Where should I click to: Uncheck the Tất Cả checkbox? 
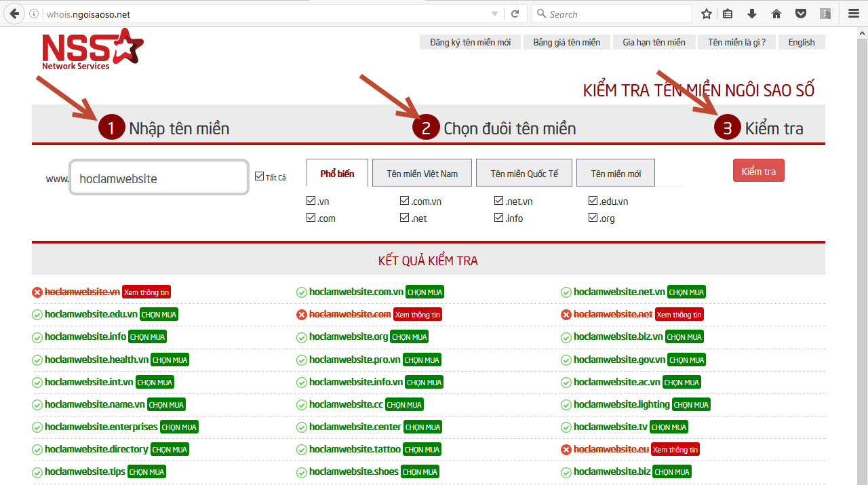258,176
